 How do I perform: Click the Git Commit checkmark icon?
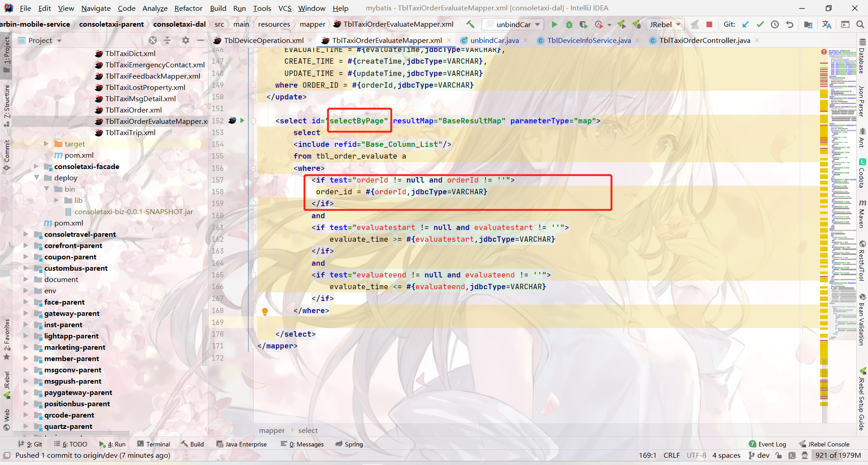(x=760, y=24)
